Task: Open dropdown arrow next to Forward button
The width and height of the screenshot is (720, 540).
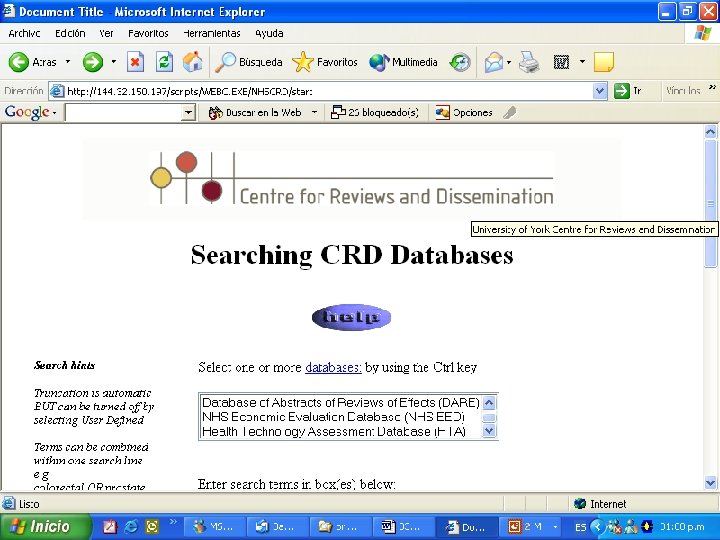Action: [x=113, y=62]
